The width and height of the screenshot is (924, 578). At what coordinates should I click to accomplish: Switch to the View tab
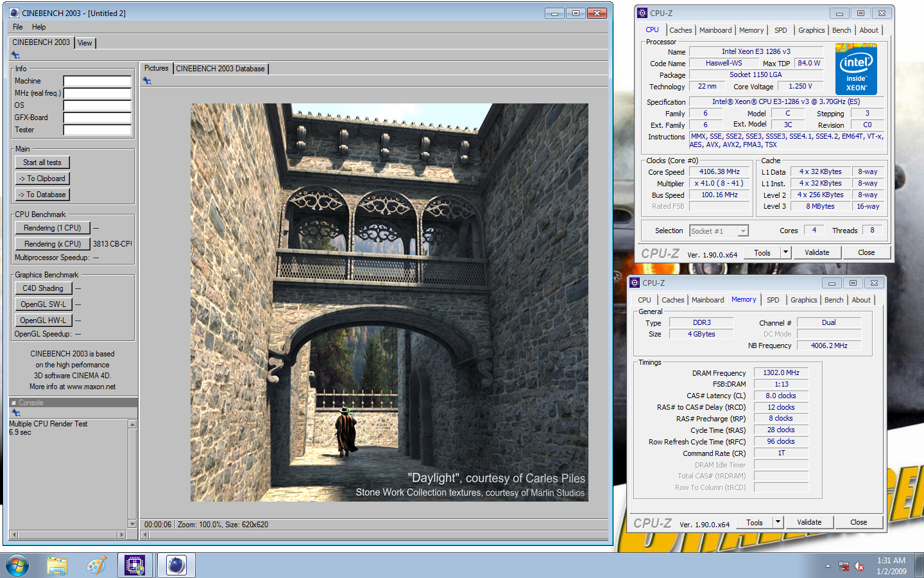pos(85,43)
